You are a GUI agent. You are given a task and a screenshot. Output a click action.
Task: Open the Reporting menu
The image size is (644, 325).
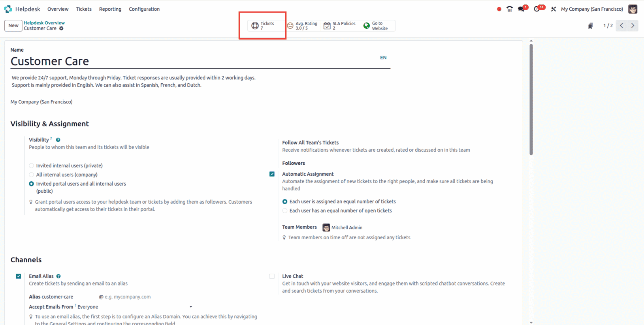tap(110, 9)
